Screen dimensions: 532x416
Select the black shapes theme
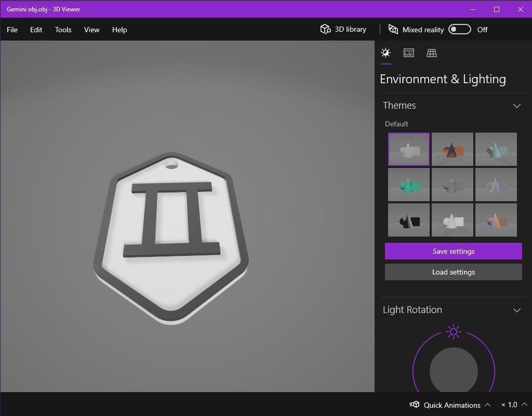pyautogui.click(x=408, y=220)
